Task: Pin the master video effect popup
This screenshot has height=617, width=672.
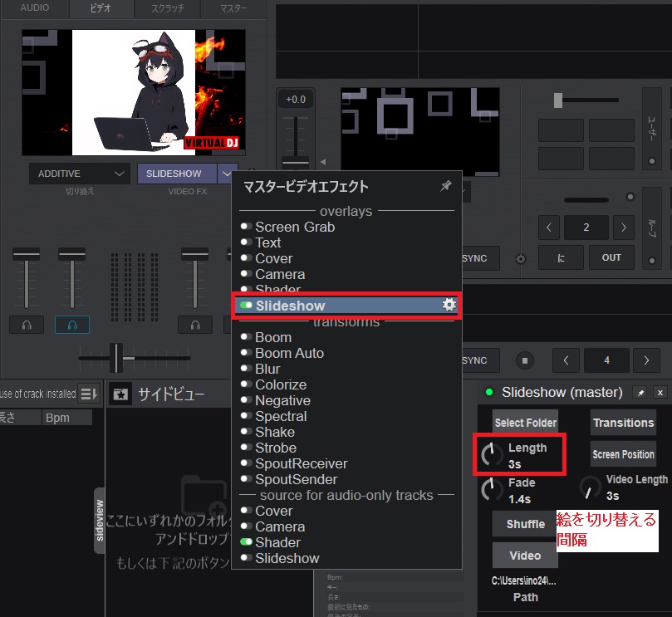Action: click(x=446, y=186)
